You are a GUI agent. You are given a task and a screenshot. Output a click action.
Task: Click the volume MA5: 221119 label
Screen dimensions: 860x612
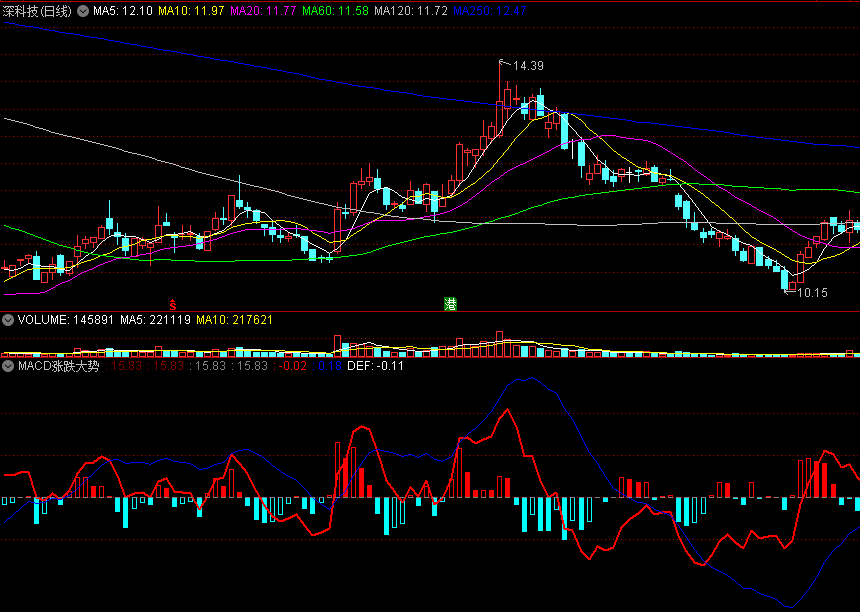coord(155,320)
